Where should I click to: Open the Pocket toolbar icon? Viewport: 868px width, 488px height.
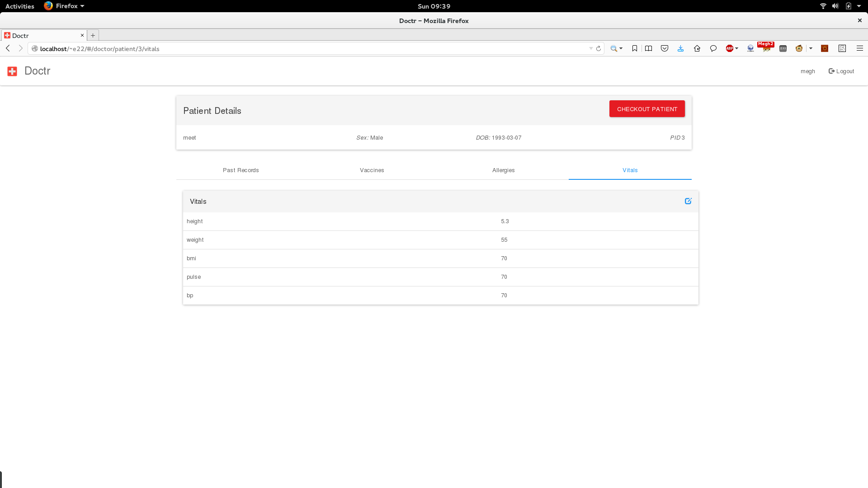coord(665,48)
